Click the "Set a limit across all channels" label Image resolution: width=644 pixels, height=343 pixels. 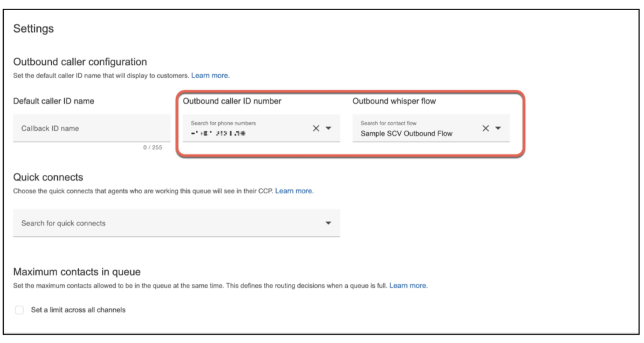coord(78,310)
